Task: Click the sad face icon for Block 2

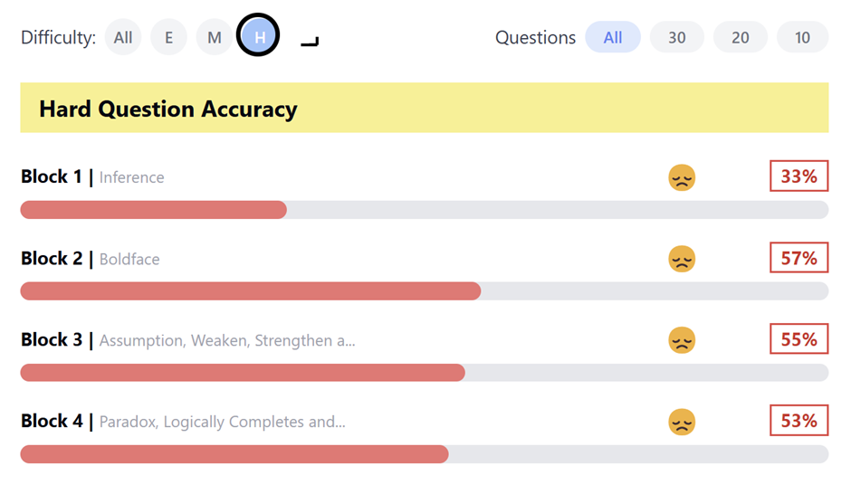Action: click(x=682, y=259)
